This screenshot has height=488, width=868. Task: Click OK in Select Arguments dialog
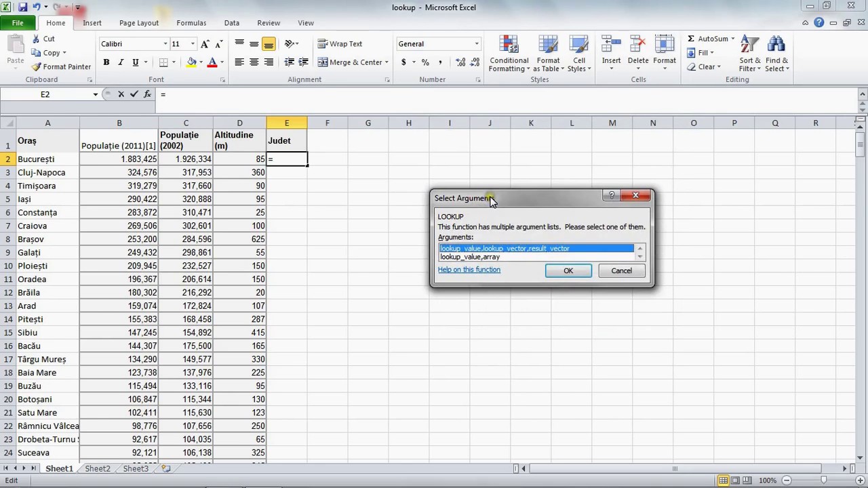tap(568, 270)
